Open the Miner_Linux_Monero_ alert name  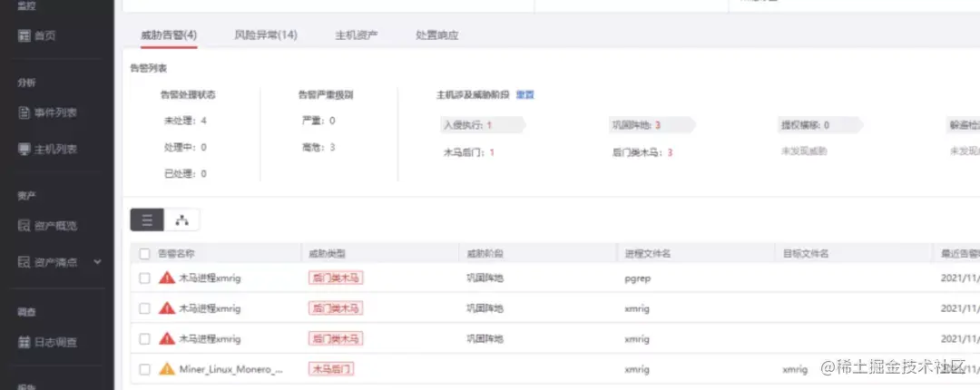[230, 369]
